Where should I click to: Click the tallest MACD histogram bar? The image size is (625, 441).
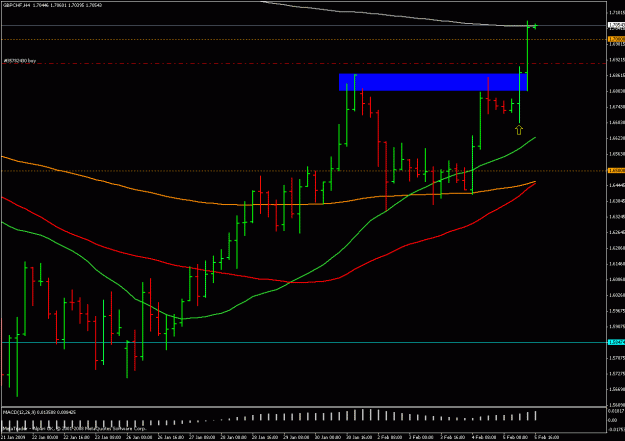pyautogui.click(x=363, y=415)
